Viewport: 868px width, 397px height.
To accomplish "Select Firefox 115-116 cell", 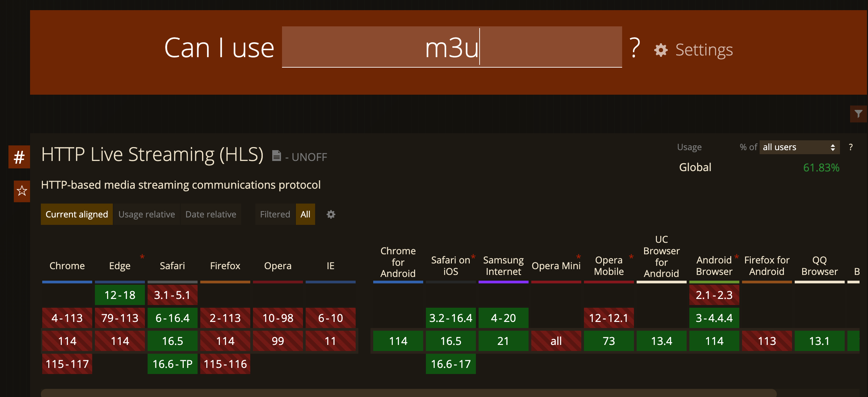I will click(x=225, y=364).
